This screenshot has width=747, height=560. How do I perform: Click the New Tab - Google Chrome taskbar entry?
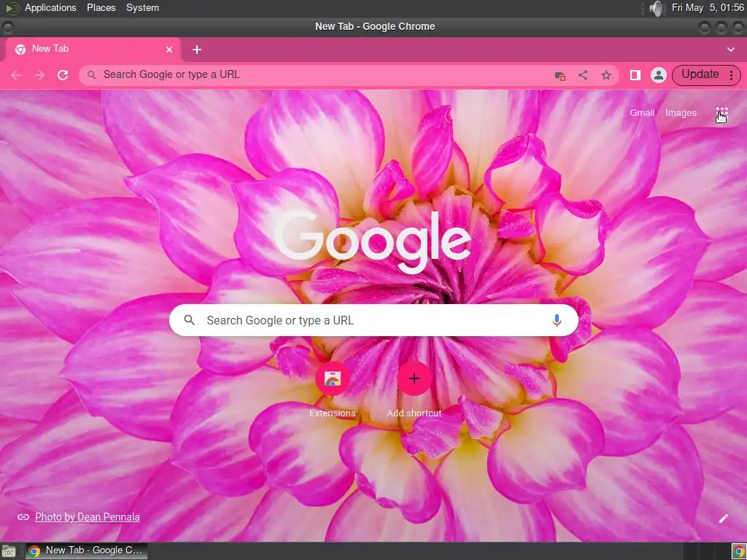tap(86, 551)
